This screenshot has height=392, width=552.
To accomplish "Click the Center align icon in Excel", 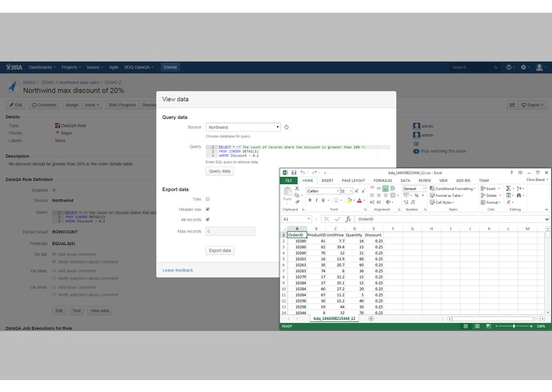I will pos(379,195).
